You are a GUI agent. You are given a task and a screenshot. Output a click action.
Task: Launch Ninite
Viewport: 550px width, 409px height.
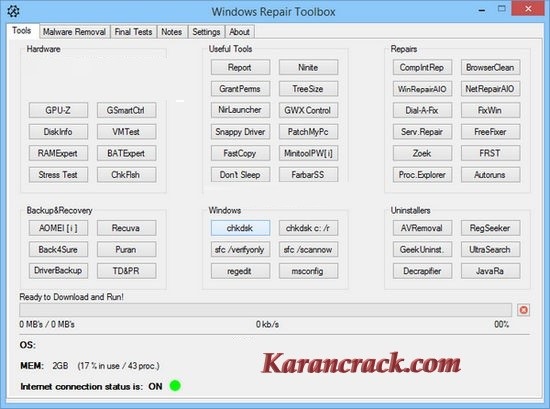coord(308,67)
